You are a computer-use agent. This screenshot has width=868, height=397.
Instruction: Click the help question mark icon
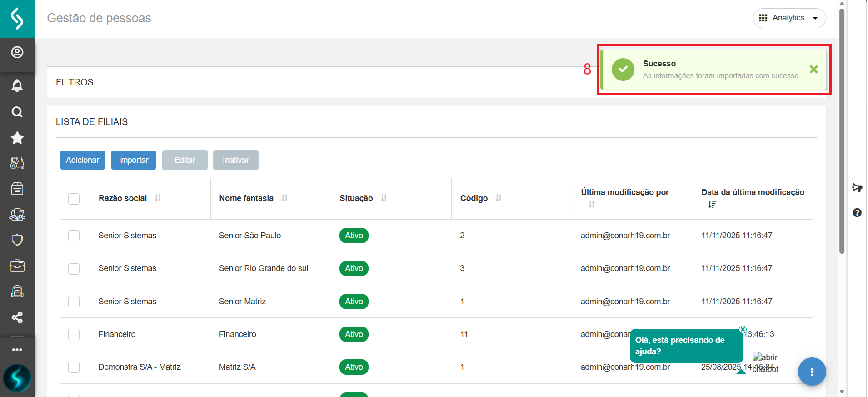tap(857, 213)
